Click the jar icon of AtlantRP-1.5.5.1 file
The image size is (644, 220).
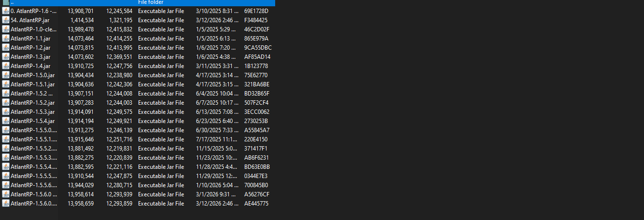6,139
